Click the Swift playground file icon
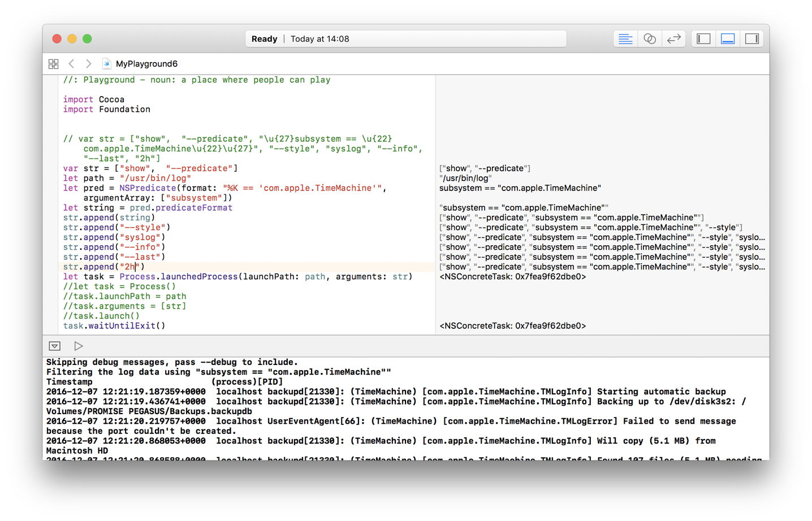 click(106, 64)
